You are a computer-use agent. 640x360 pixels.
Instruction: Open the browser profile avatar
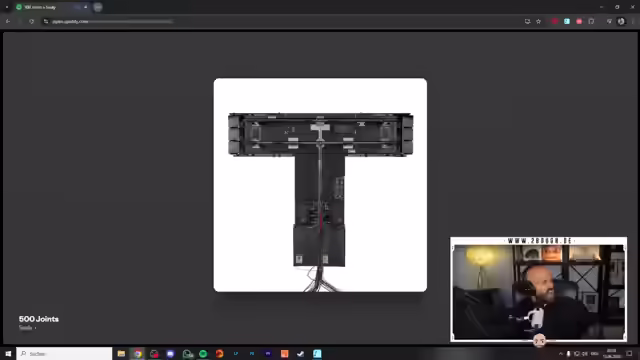pos(621,21)
